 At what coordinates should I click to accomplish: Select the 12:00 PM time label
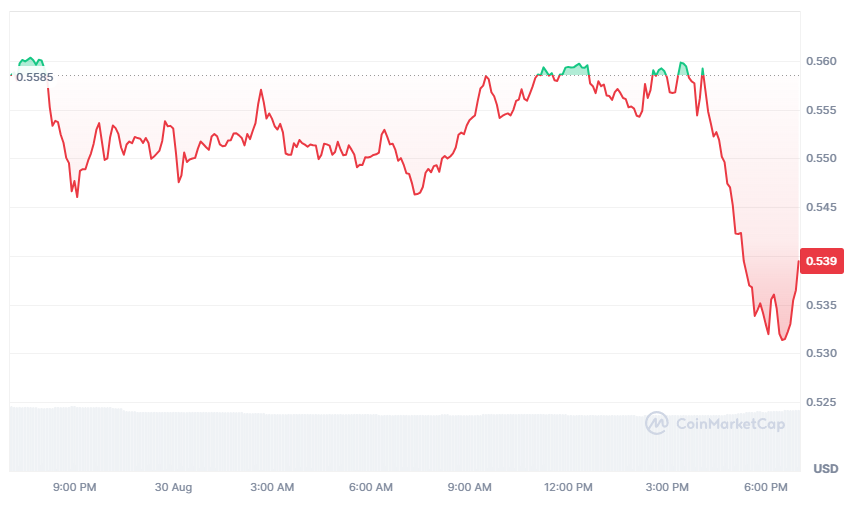pyautogui.click(x=569, y=487)
